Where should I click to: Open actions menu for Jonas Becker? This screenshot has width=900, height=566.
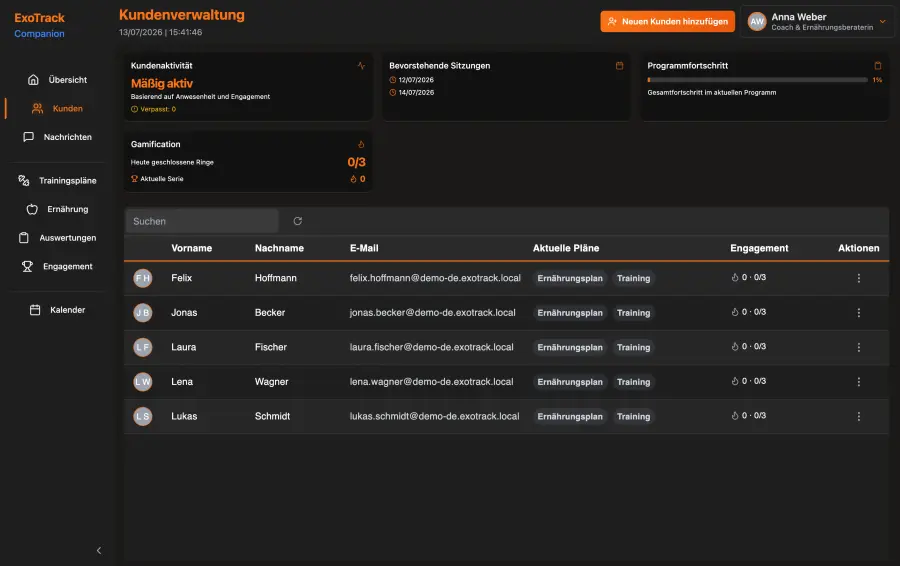(859, 313)
